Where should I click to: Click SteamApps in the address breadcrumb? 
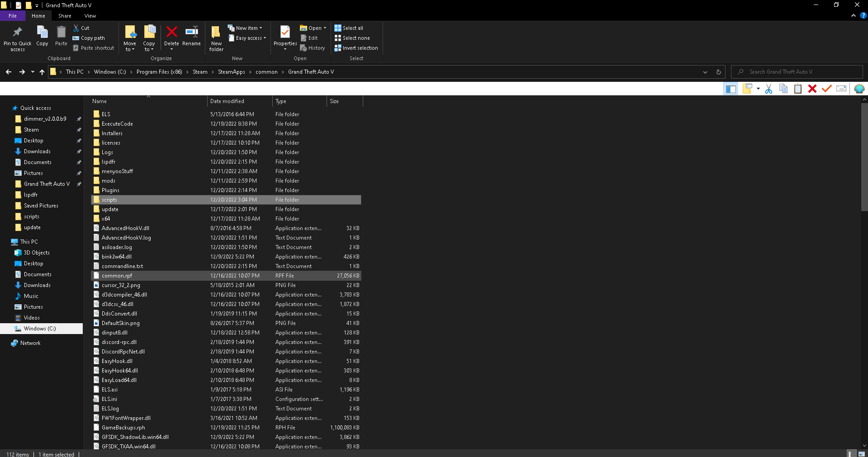[232, 72]
